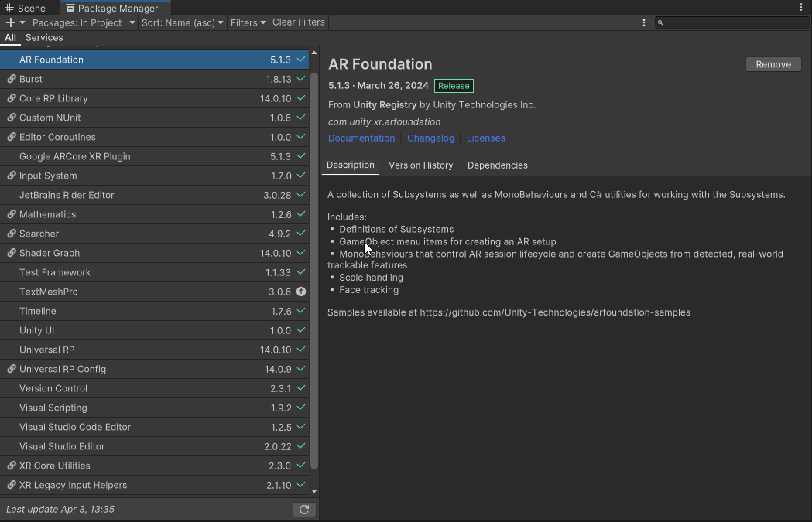Click the search magnifier in search field
Viewport: 812px width, 522px height.
[x=660, y=22]
